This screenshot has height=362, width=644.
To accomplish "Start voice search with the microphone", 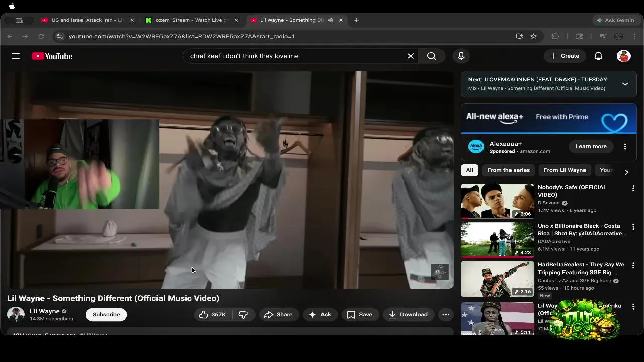I will [x=461, y=56].
